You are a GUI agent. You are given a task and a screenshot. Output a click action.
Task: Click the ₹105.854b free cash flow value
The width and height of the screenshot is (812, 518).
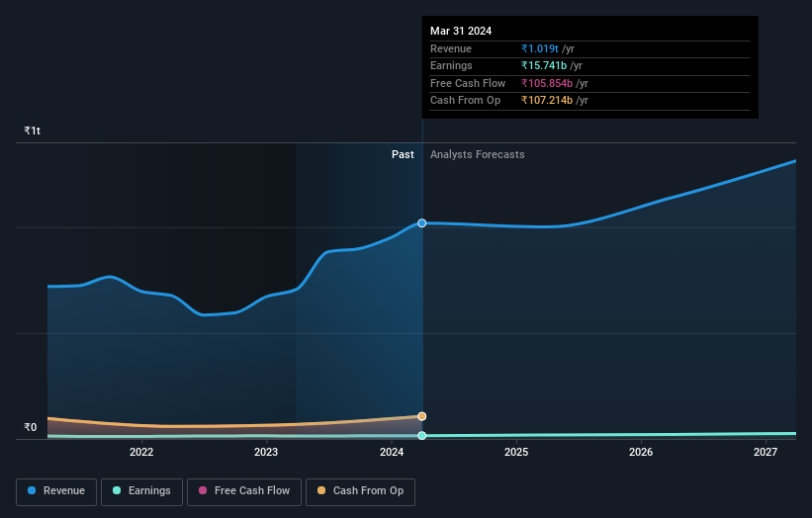(547, 83)
